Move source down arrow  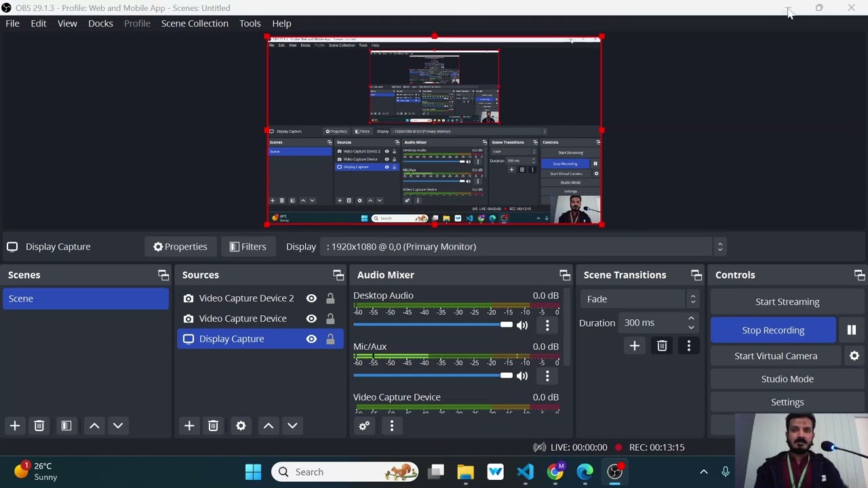point(292,426)
